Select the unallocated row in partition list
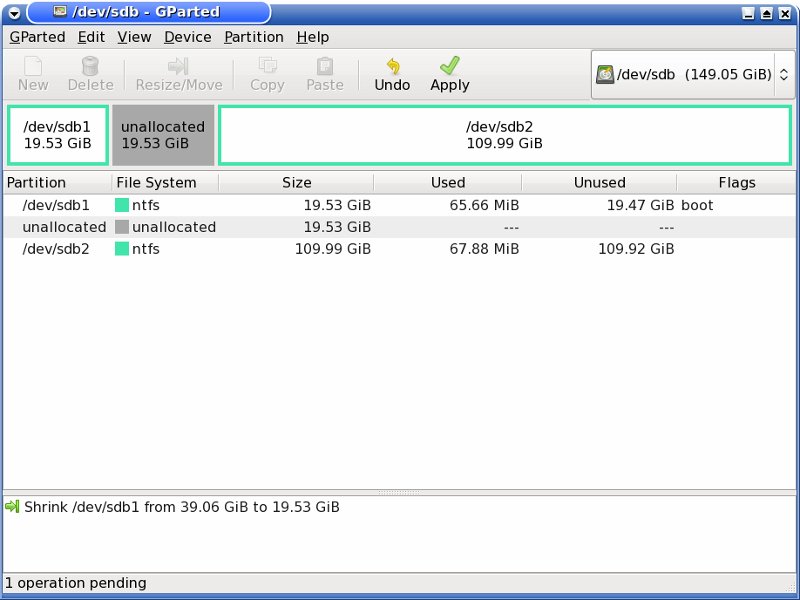 point(64,227)
